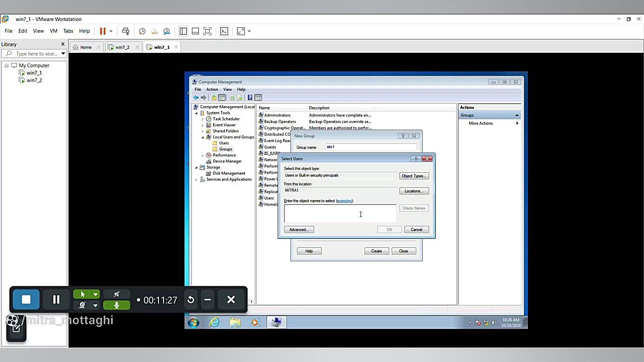Open Internet Explorer in Windows 7 taskbar
The width and height of the screenshot is (644, 362).
tap(214, 323)
